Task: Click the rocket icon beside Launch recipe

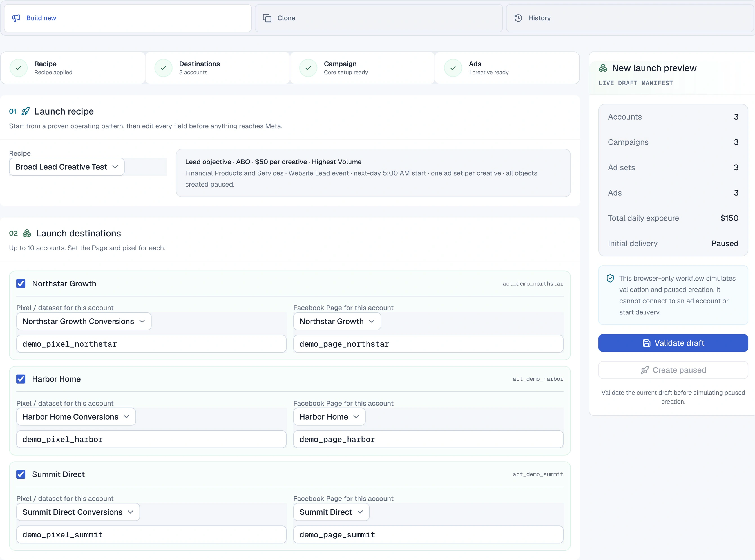Action: [x=25, y=111]
